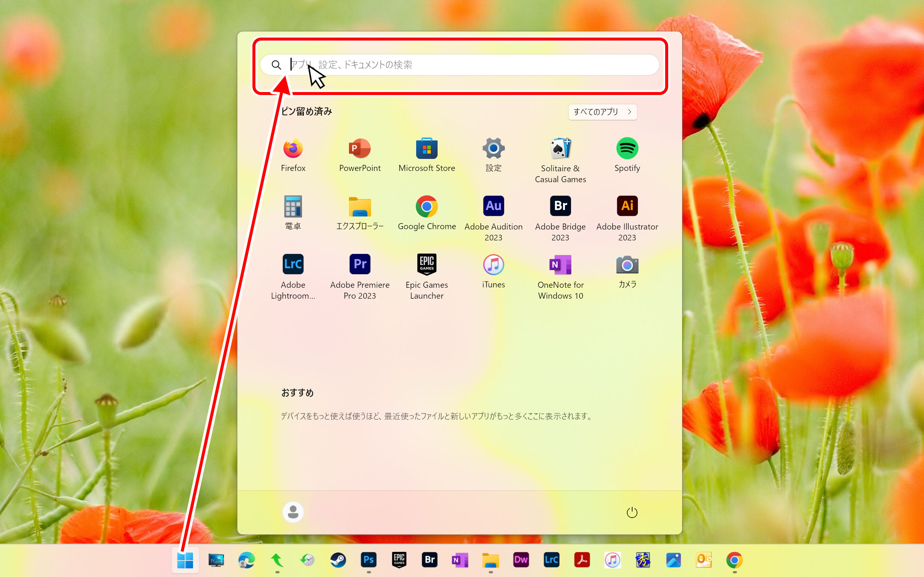Open エクスプローラー in pinned apps
The width and height of the screenshot is (924, 577).
pos(359,213)
